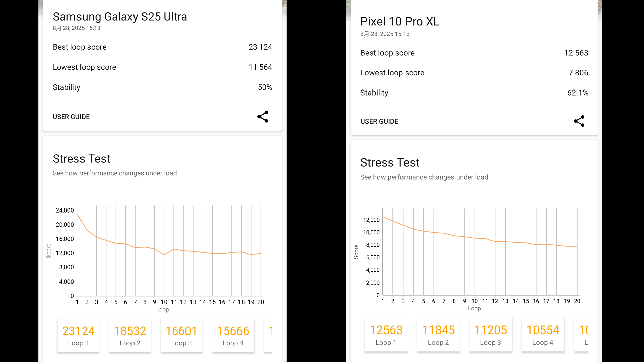Tap the share icon on Pixel 10 Pro XL card
This screenshot has width=644, height=362.
(579, 121)
